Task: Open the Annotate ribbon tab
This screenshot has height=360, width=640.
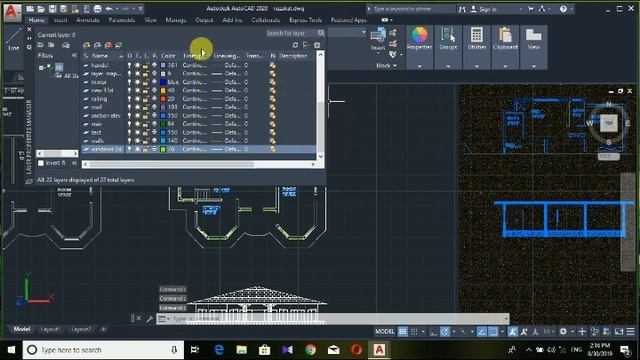Action: (88, 20)
